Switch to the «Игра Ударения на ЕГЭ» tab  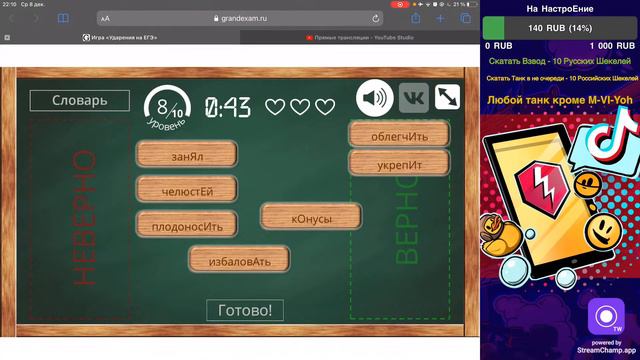(x=120, y=38)
